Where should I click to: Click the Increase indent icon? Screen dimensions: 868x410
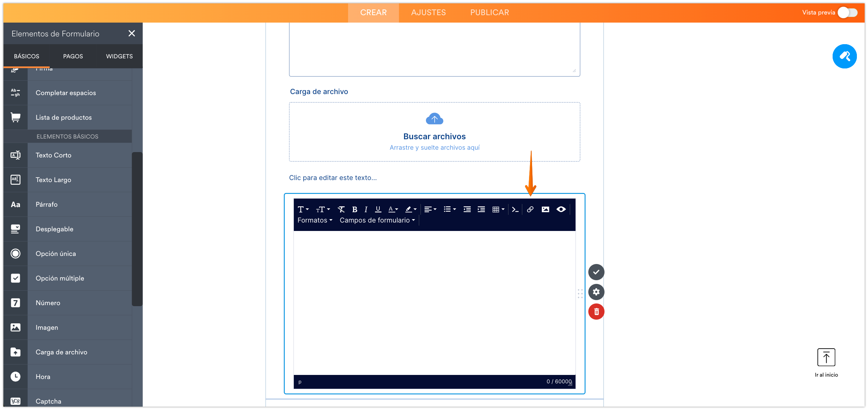coord(482,209)
